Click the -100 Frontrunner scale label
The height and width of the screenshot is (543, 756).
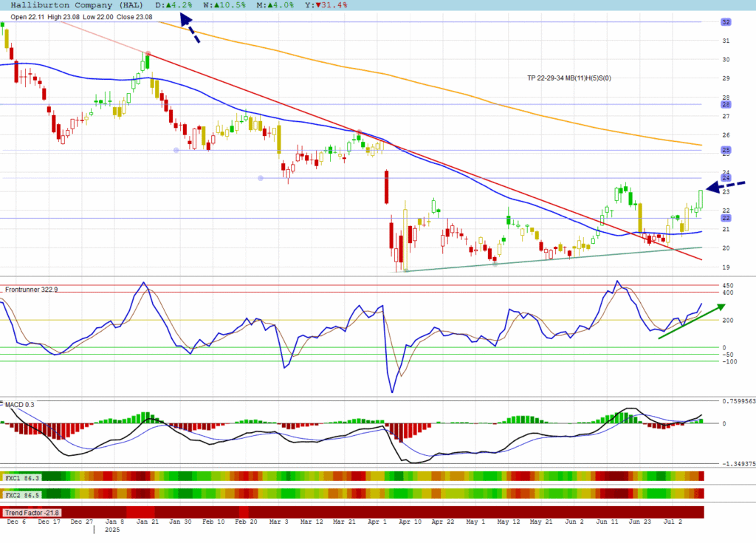coord(729,361)
